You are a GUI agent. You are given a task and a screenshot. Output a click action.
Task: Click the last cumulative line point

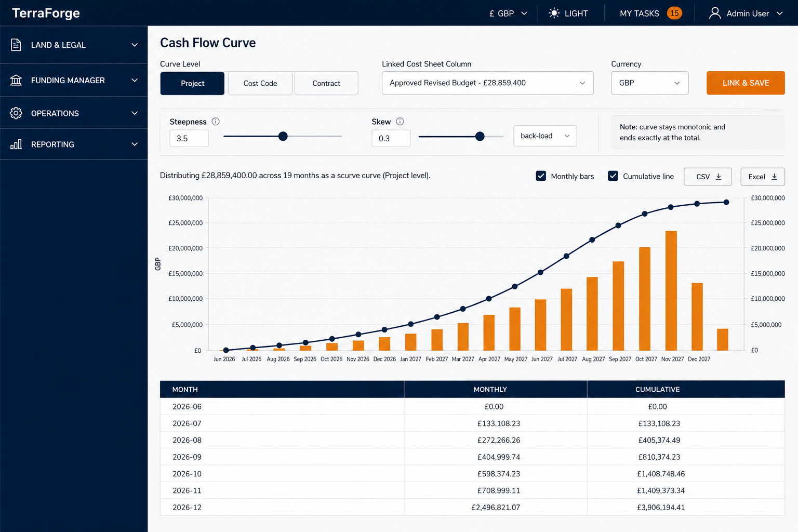tap(726, 202)
